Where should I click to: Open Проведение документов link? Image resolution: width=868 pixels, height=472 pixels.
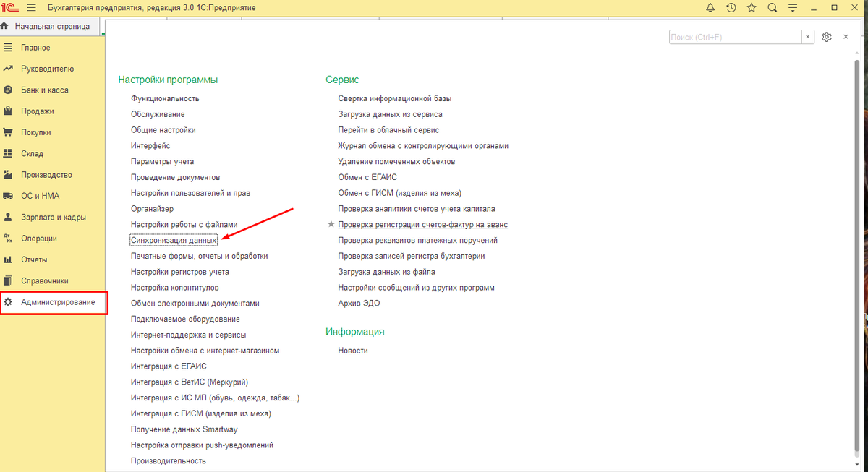tap(176, 177)
